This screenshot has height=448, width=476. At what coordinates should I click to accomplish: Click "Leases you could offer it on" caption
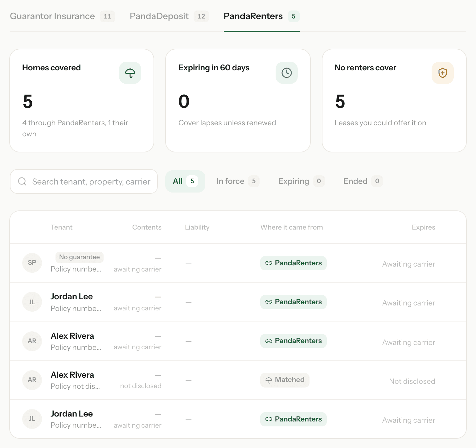pyautogui.click(x=380, y=123)
